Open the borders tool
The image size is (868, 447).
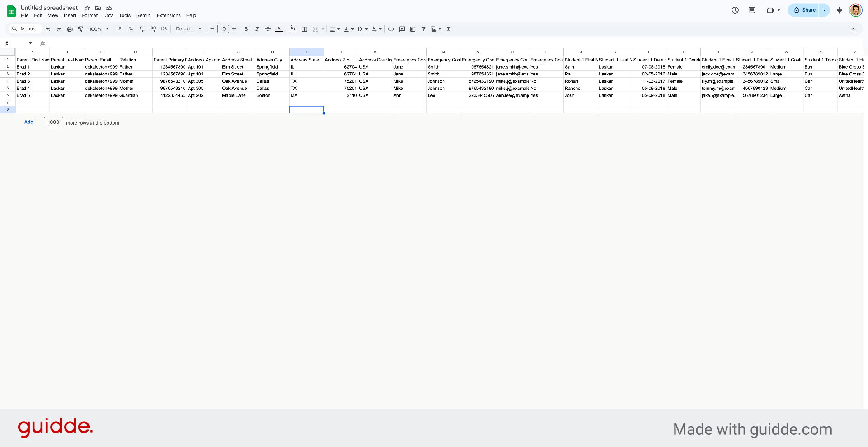click(305, 29)
